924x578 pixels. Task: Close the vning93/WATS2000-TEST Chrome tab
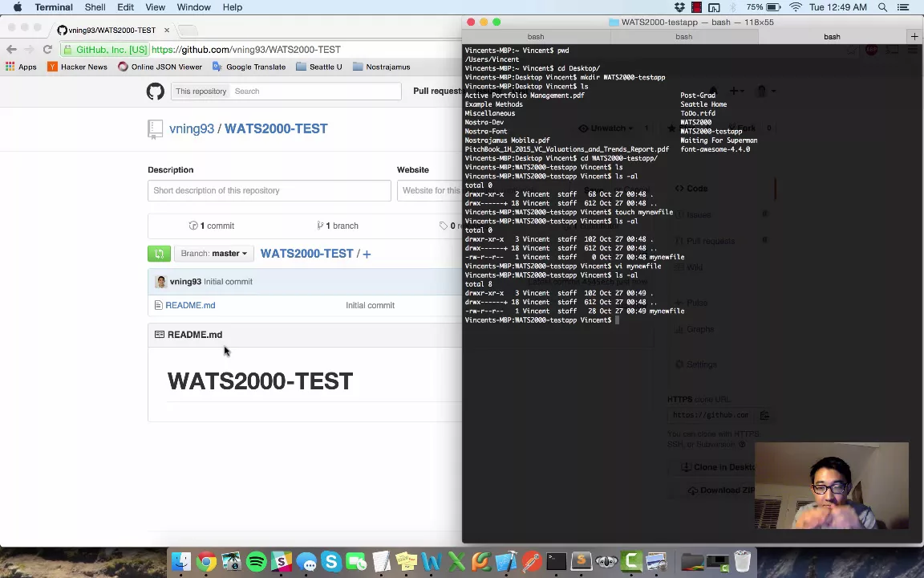tap(167, 30)
